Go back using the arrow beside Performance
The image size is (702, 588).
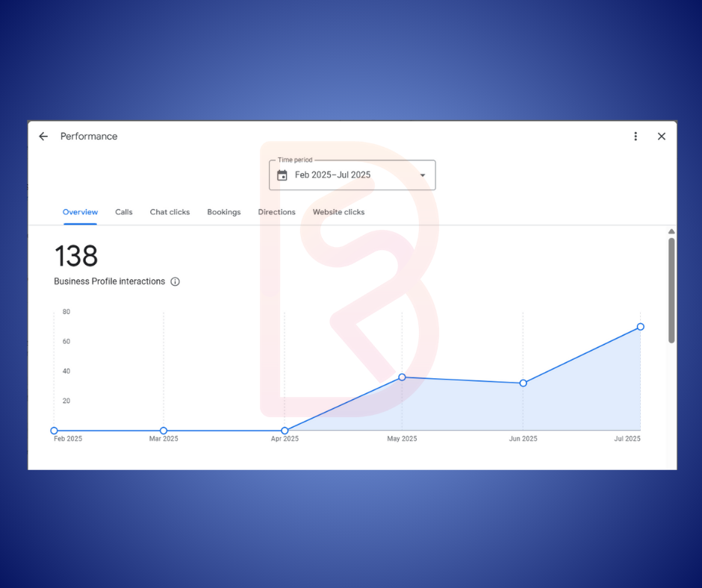point(43,137)
